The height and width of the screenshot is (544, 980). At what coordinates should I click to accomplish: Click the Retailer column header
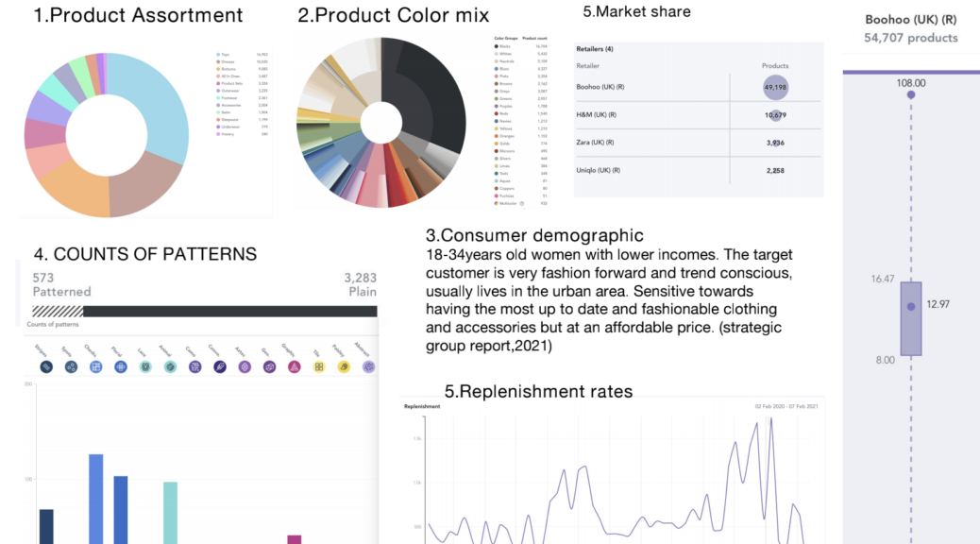587,66
